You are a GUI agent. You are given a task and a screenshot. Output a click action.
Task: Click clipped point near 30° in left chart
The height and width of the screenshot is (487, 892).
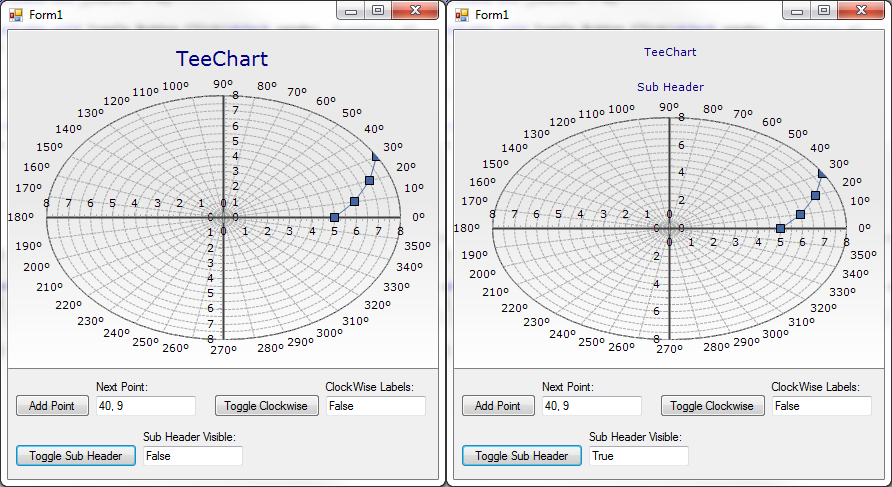pos(375,157)
